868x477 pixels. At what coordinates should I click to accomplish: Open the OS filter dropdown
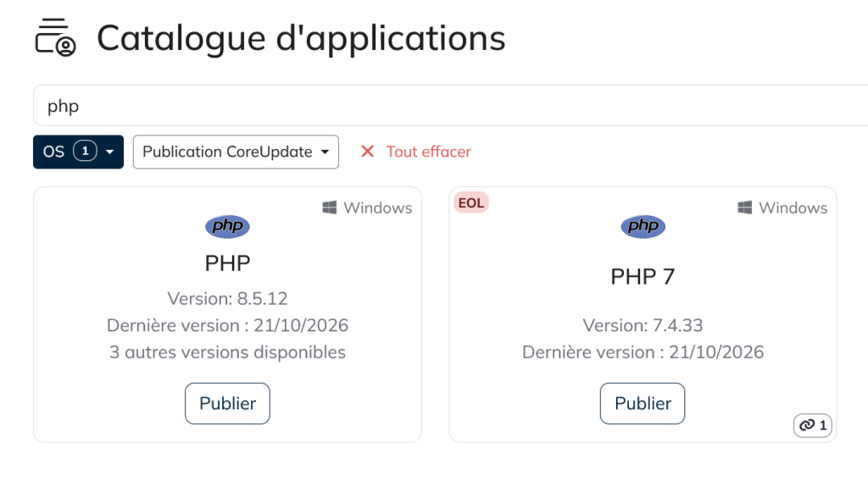click(79, 152)
